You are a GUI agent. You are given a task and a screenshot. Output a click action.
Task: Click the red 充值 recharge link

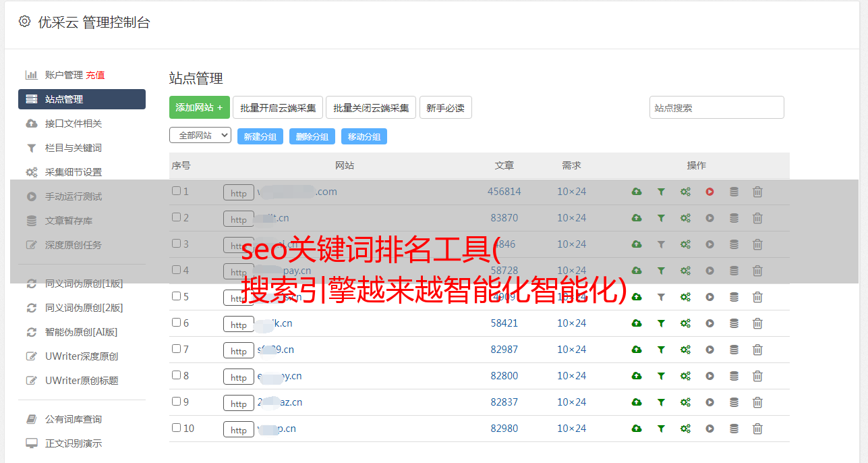[x=95, y=75]
